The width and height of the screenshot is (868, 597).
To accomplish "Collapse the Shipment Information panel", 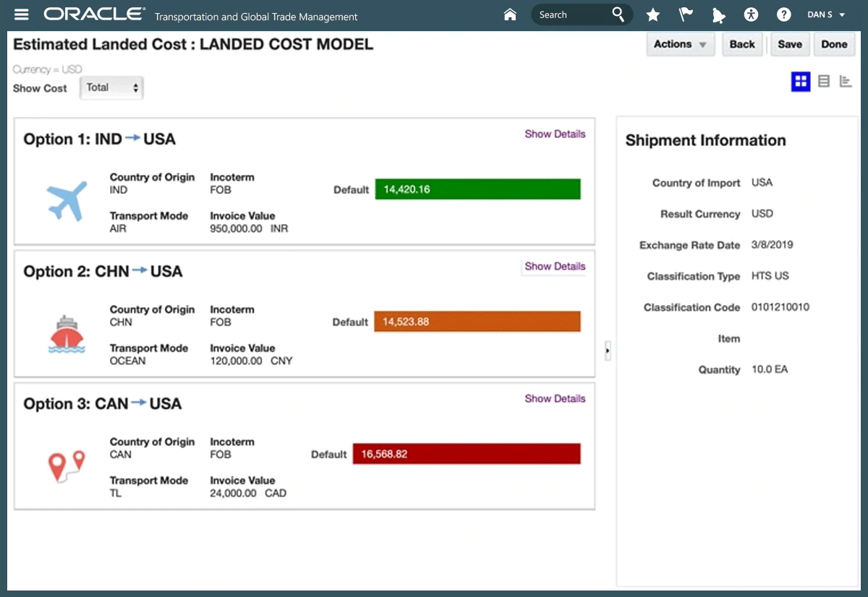I will [x=608, y=351].
